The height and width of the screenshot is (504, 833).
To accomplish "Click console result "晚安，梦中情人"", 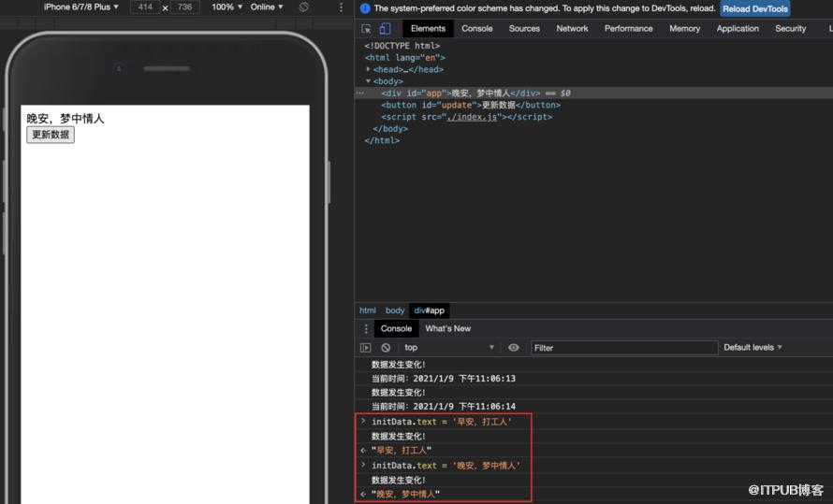I will coord(406,494).
